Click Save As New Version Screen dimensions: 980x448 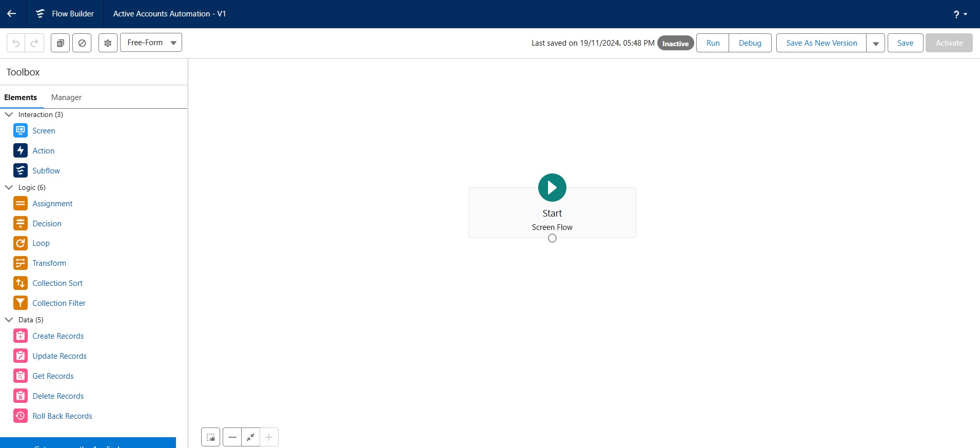tap(821, 43)
